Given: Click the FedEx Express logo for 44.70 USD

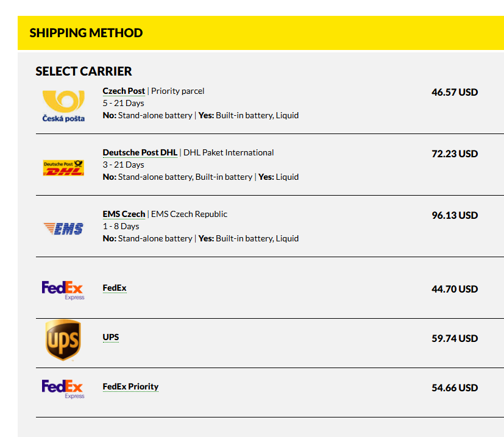Looking at the screenshot, I should pyautogui.click(x=63, y=290).
